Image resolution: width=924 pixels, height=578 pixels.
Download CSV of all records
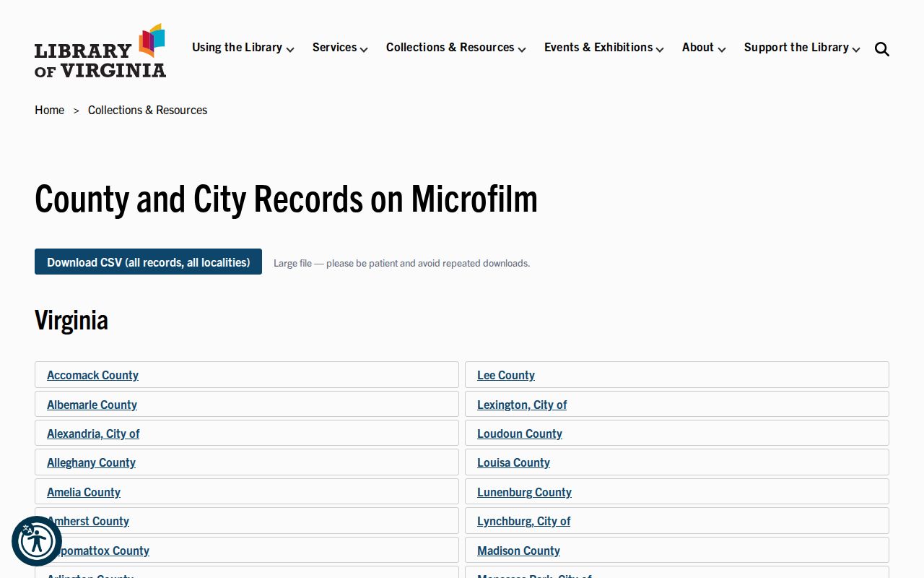click(148, 262)
